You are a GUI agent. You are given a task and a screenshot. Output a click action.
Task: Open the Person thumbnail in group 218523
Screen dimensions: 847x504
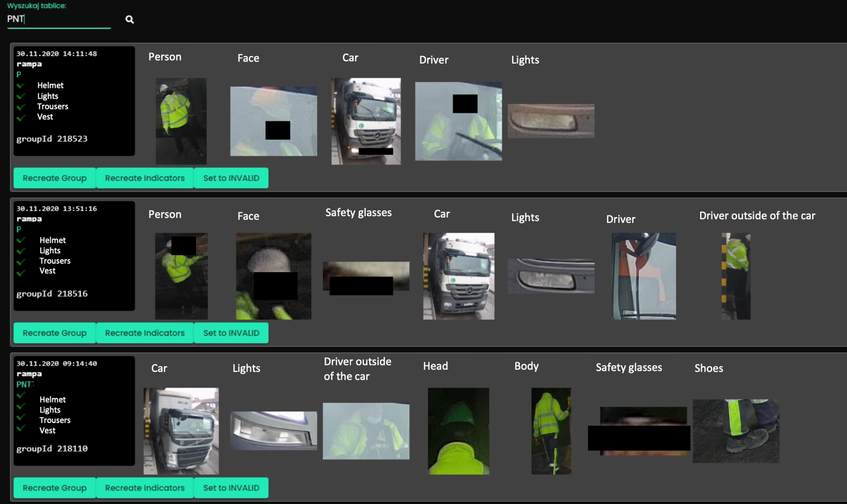(181, 121)
